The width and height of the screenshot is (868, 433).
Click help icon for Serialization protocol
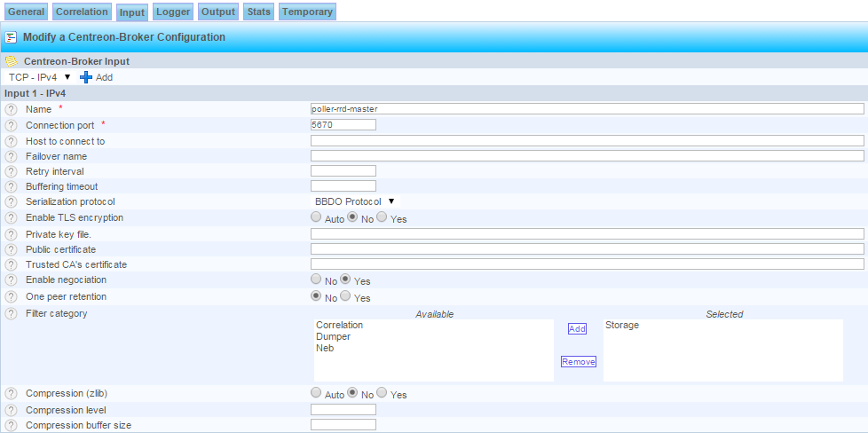(11, 202)
